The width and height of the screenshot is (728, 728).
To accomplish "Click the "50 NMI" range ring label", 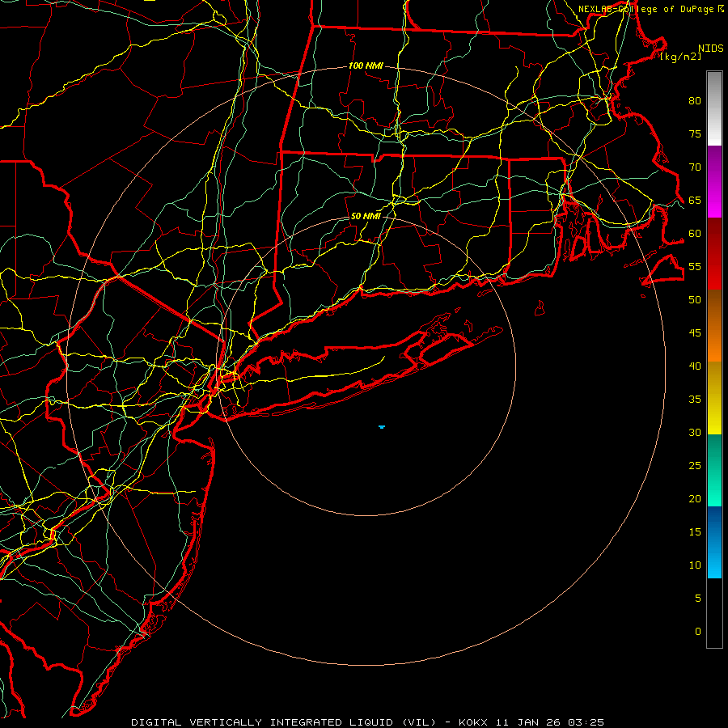I will [366, 216].
